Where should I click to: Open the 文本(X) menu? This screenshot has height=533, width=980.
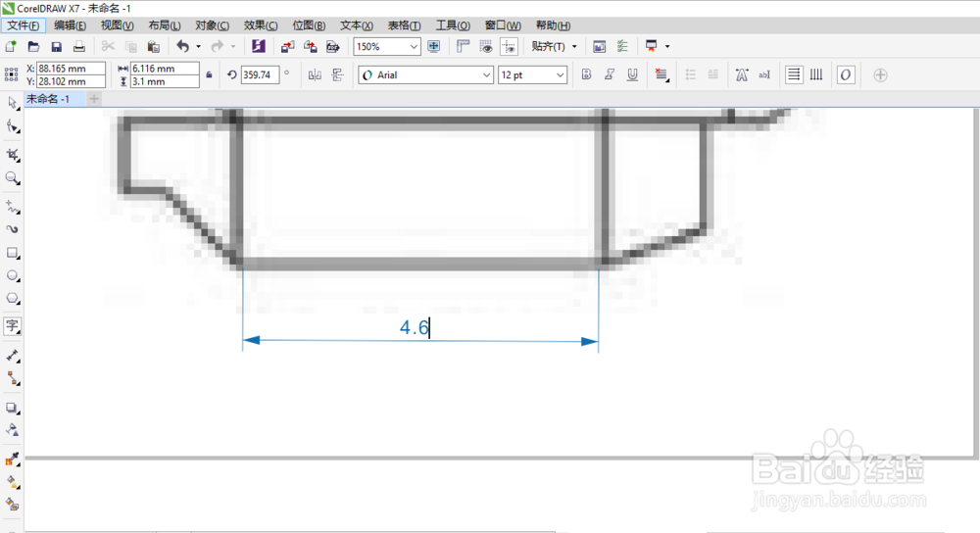click(x=357, y=25)
